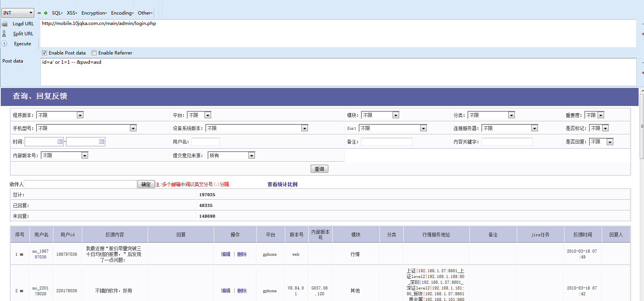Click 删除 link in row 1
This screenshot has width=644, height=301.
pos(242,254)
